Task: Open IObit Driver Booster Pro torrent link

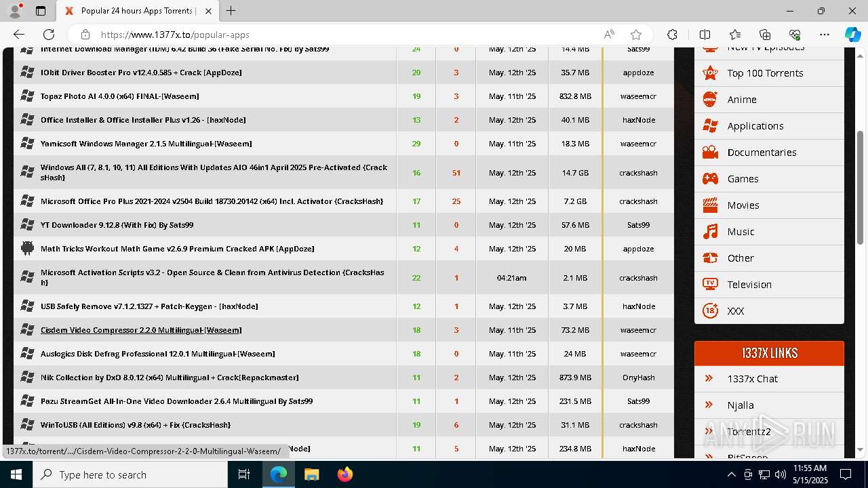Action: (x=141, y=73)
